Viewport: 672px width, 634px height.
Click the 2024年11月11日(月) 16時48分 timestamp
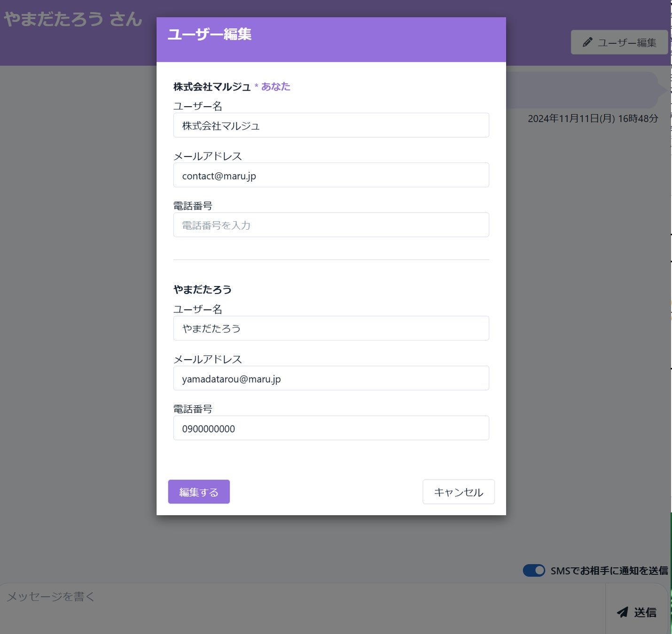(x=593, y=118)
